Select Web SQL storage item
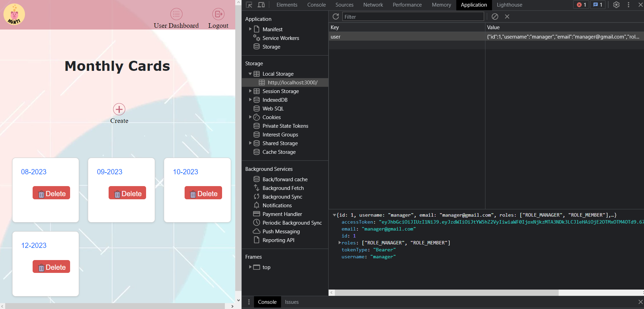The width and height of the screenshot is (644, 309). (273, 109)
